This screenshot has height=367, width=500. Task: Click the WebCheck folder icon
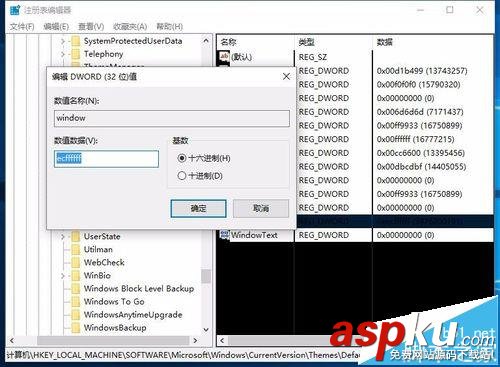[76, 263]
